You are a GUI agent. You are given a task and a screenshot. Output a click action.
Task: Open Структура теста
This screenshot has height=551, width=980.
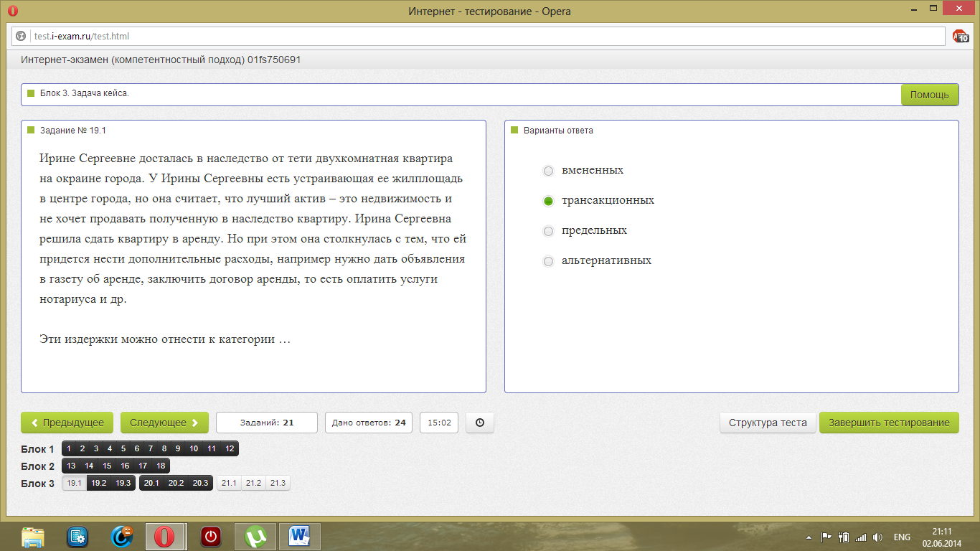pyautogui.click(x=768, y=423)
